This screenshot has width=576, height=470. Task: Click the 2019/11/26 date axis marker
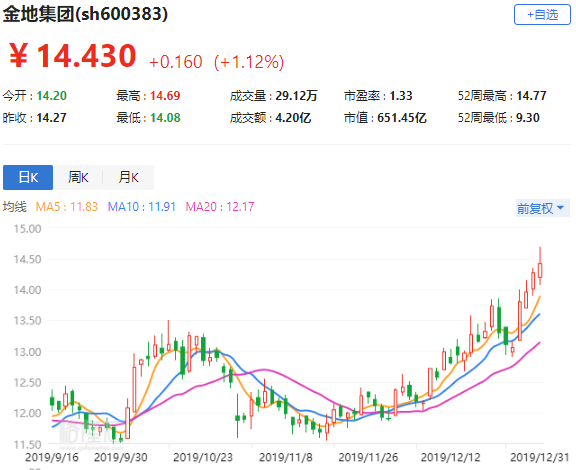coord(368,457)
